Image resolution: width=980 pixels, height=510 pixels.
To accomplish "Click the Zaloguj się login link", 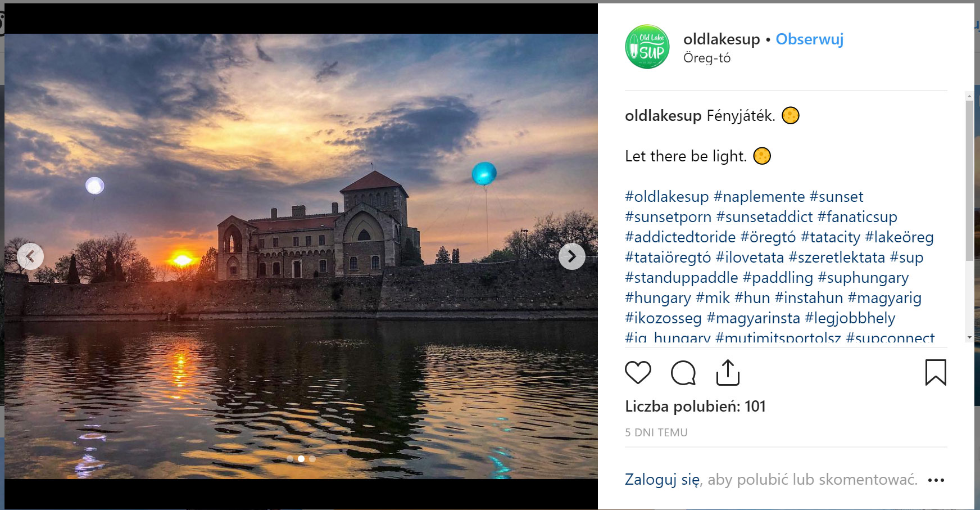I will 663,480.
